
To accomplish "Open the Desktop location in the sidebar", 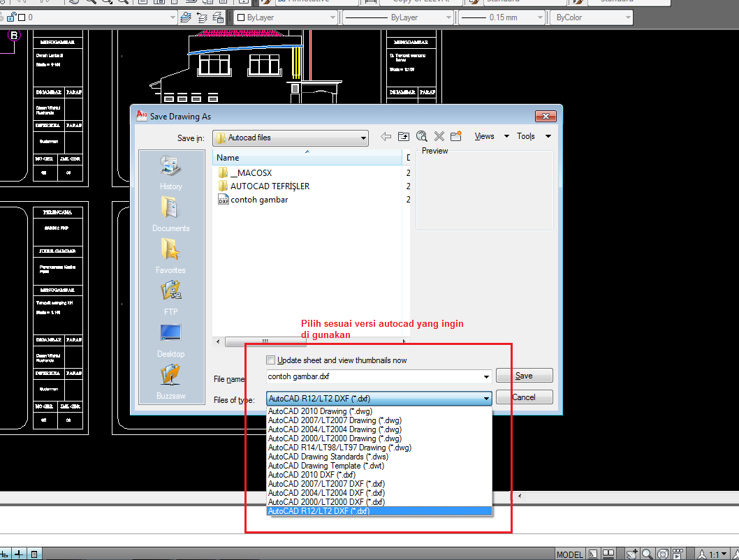I will pyautogui.click(x=170, y=341).
